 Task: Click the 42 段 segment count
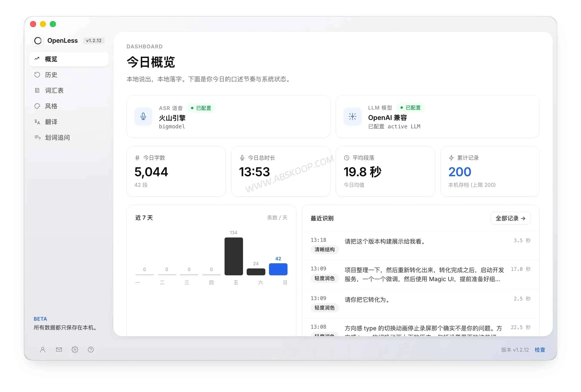(141, 185)
